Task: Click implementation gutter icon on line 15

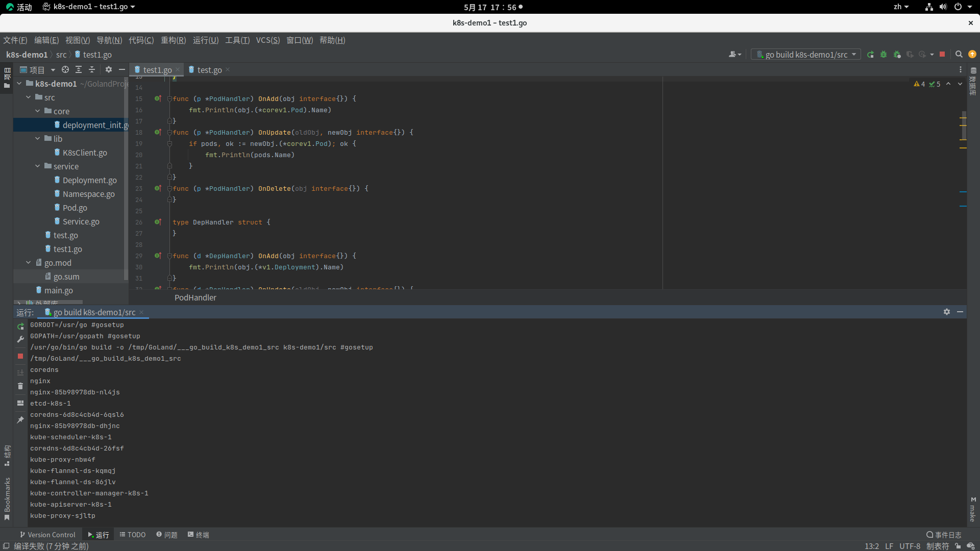Action: tap(158, 98)
